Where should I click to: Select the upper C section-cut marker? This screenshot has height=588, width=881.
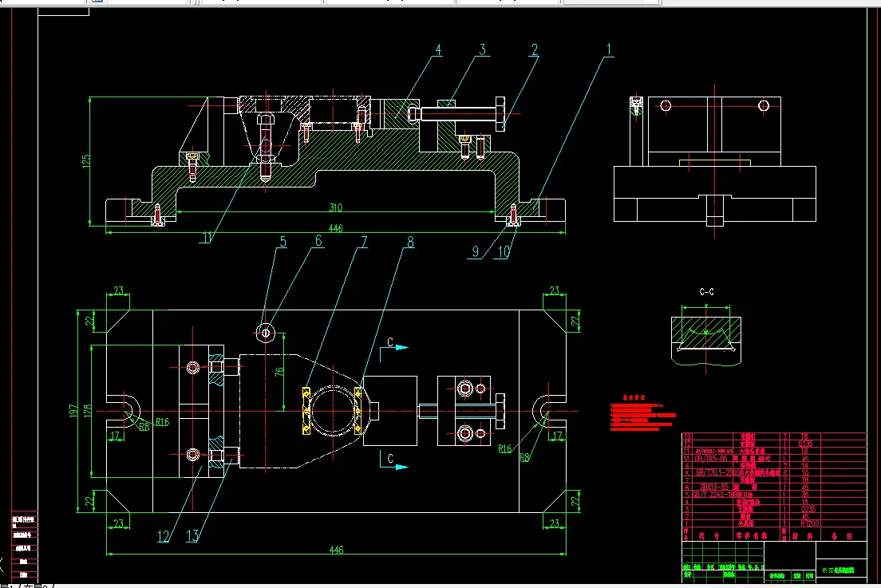click(x=390, y=342)
